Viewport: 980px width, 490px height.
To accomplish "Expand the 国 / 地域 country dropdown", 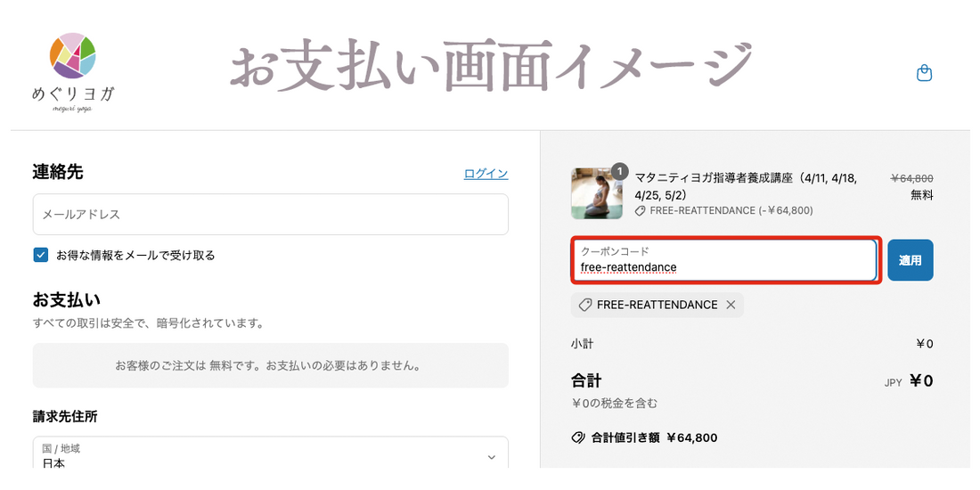I will pos(491,457).
